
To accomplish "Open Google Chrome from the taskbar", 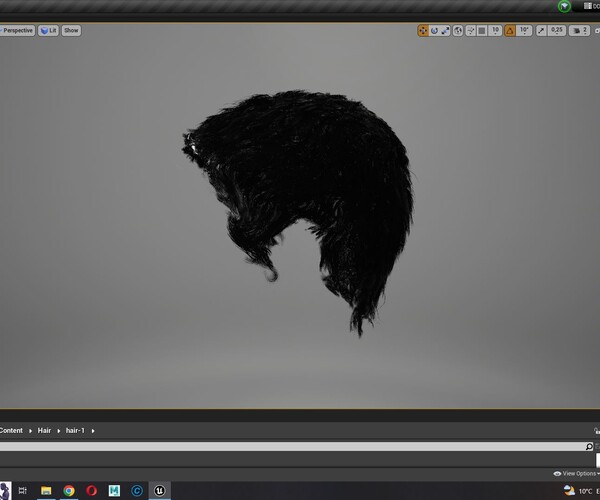I will (69, 490).
